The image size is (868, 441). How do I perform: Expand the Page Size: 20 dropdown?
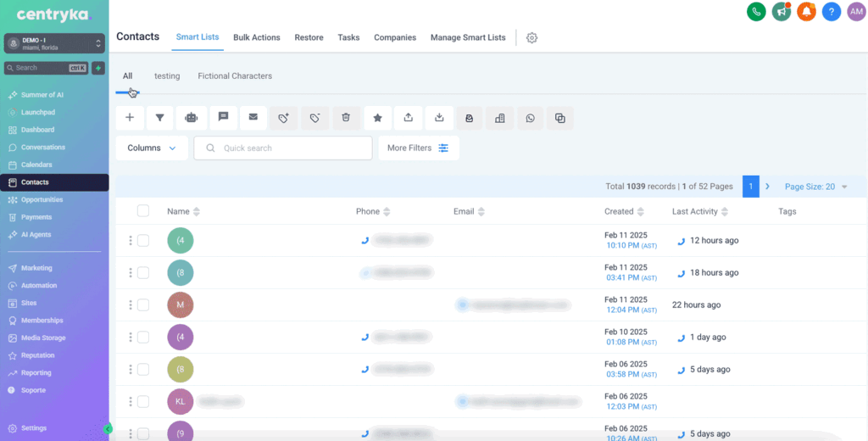click(x=815, y=187)
